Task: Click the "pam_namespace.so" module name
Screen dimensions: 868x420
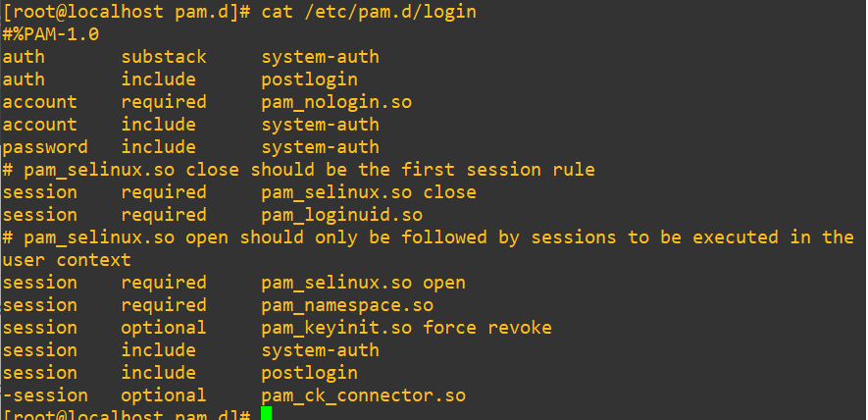Action: pyautogui.click(x=347, y=305)
